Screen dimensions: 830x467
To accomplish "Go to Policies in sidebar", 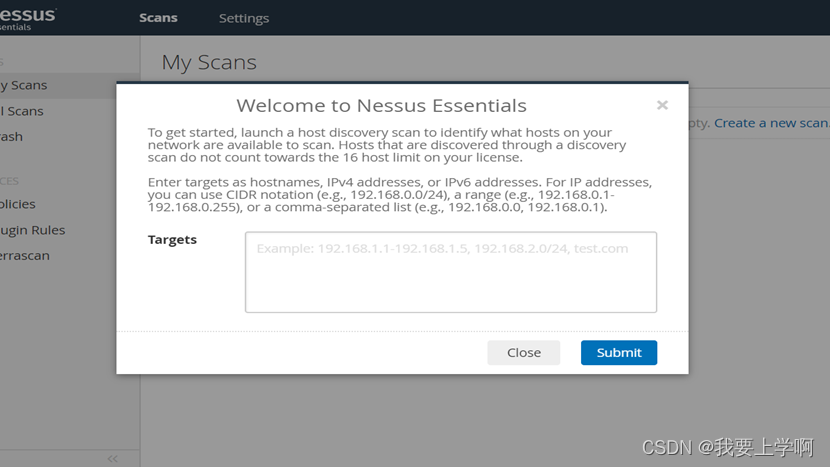I will tap(18, 204).
